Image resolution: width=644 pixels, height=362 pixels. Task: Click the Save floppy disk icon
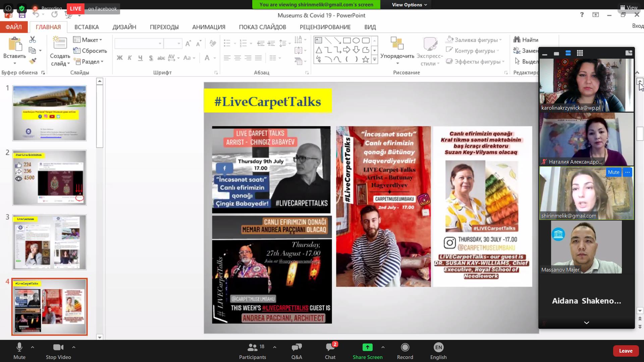22,14
